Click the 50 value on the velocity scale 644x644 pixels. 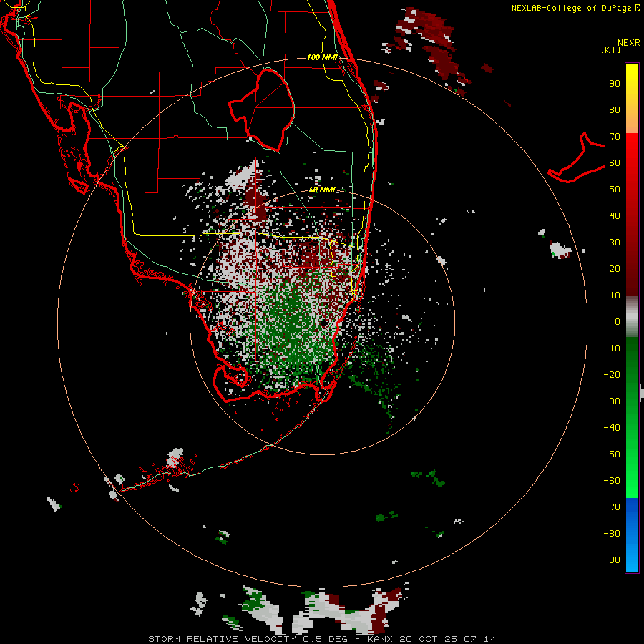615,190
